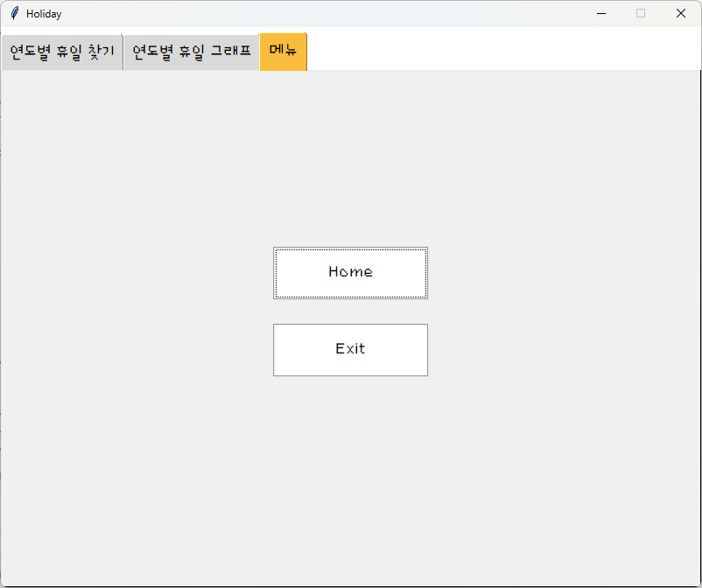Click the Exit button
The width and height of the screenshot is (702, 588).
tap(350, 350)
